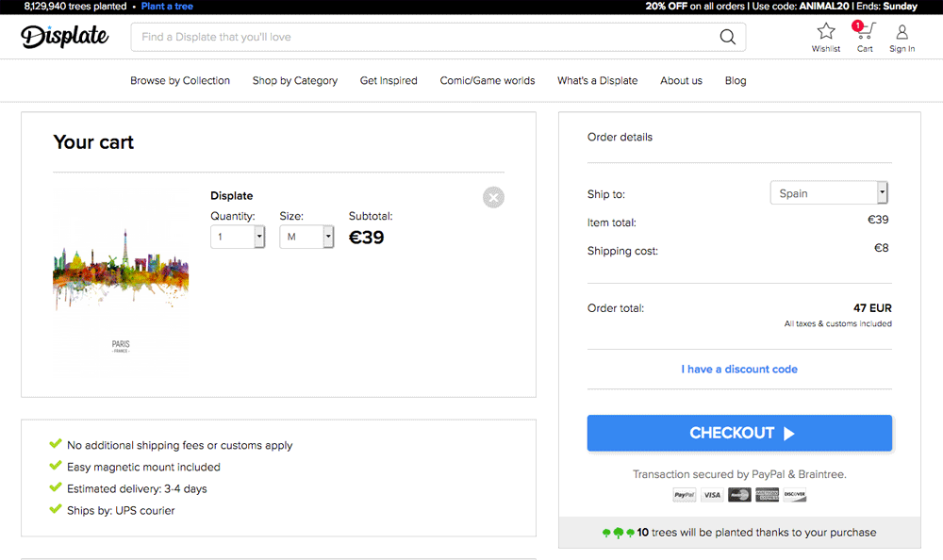Click the PayPal payment icon
943x560 pixels.
[x=685, y=495]
